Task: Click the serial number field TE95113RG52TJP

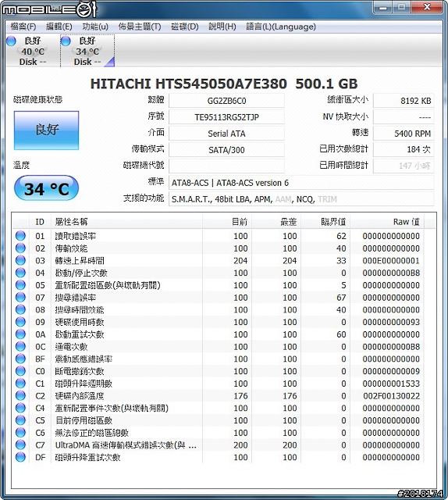Action: (226, 117)
